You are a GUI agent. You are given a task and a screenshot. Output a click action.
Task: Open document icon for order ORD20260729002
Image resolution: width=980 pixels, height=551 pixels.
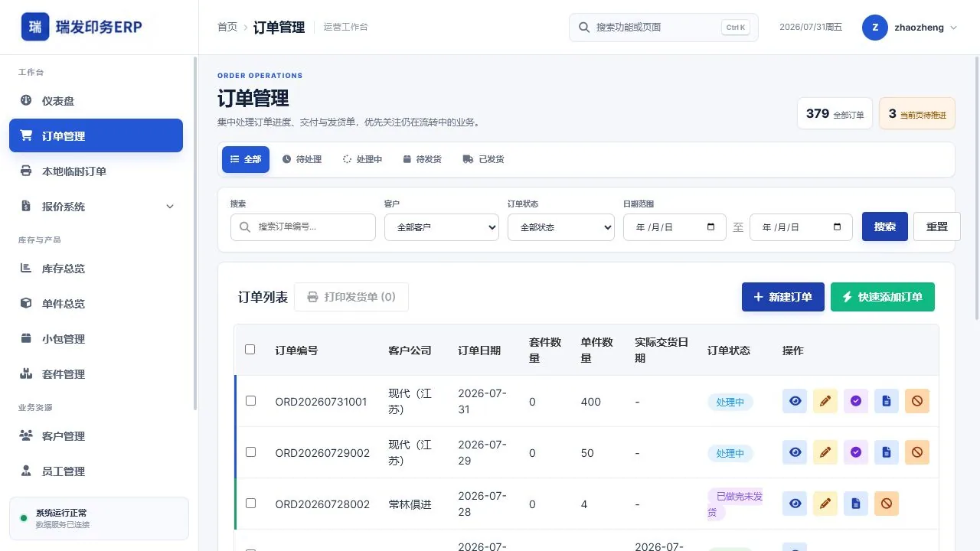[887, 452]
